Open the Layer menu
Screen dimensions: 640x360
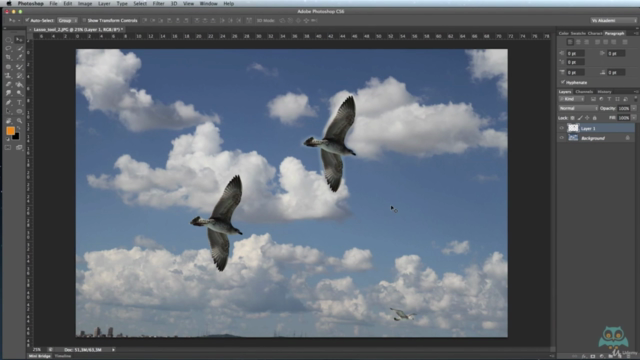tap(104, 3)
